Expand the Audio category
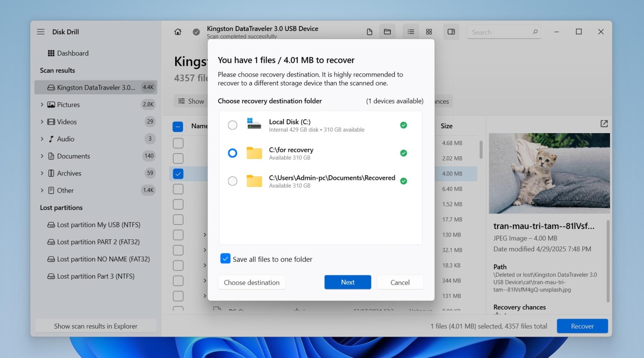This screenshot has height=358, width=644. 42,139
